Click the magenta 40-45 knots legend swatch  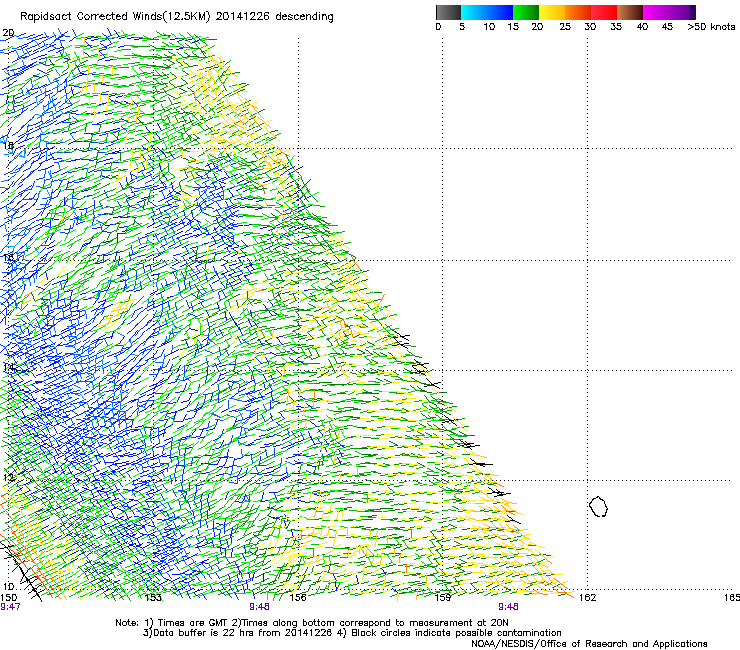pos(656,12)
